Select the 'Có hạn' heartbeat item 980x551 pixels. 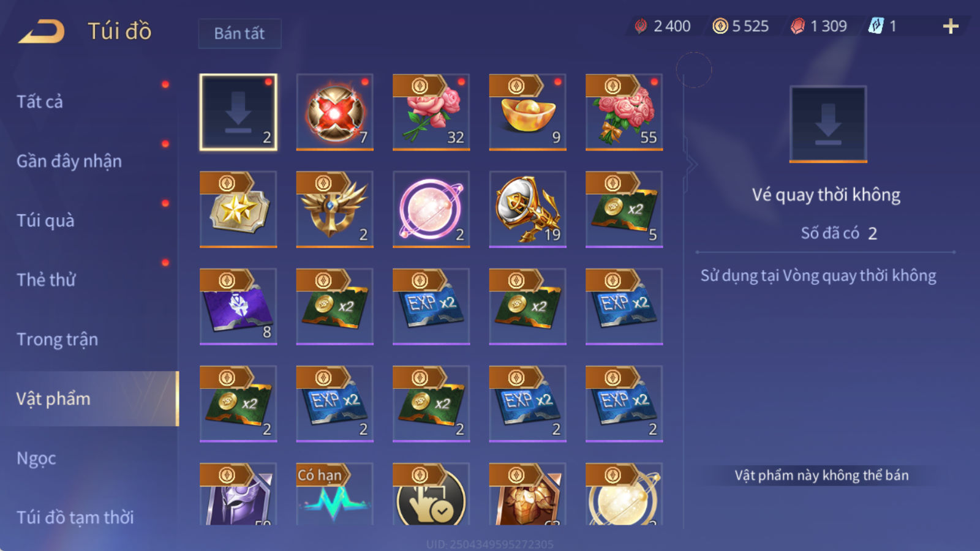click(x=334, y=494)
